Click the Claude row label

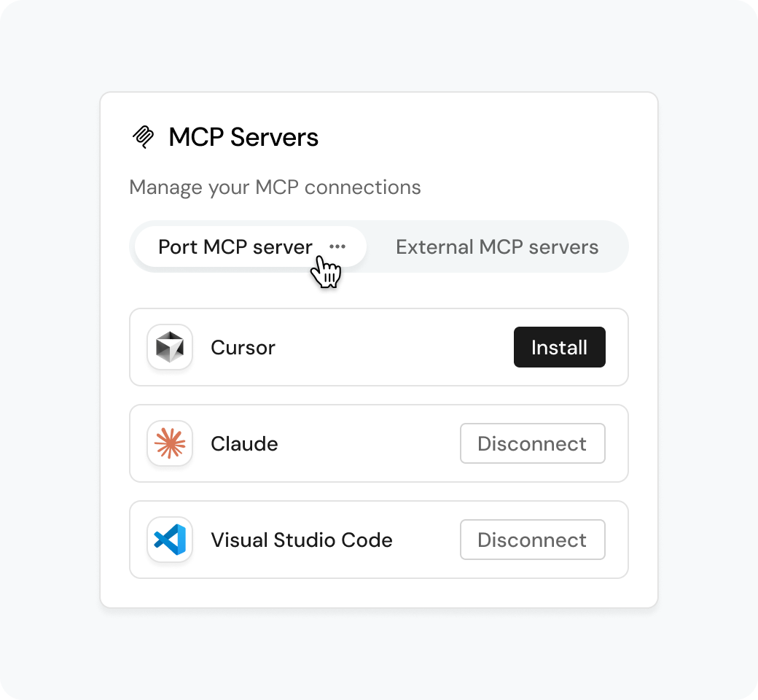click(244, 443)
